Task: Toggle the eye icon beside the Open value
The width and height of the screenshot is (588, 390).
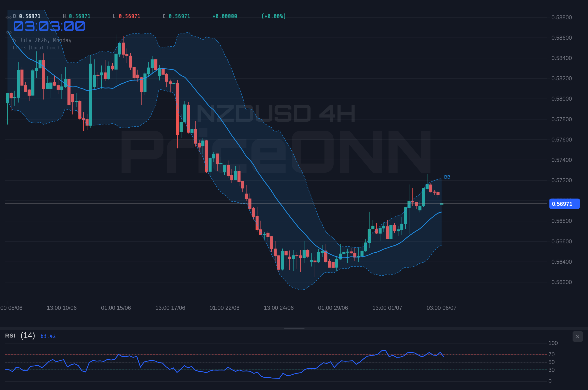Action: point(8,17)
